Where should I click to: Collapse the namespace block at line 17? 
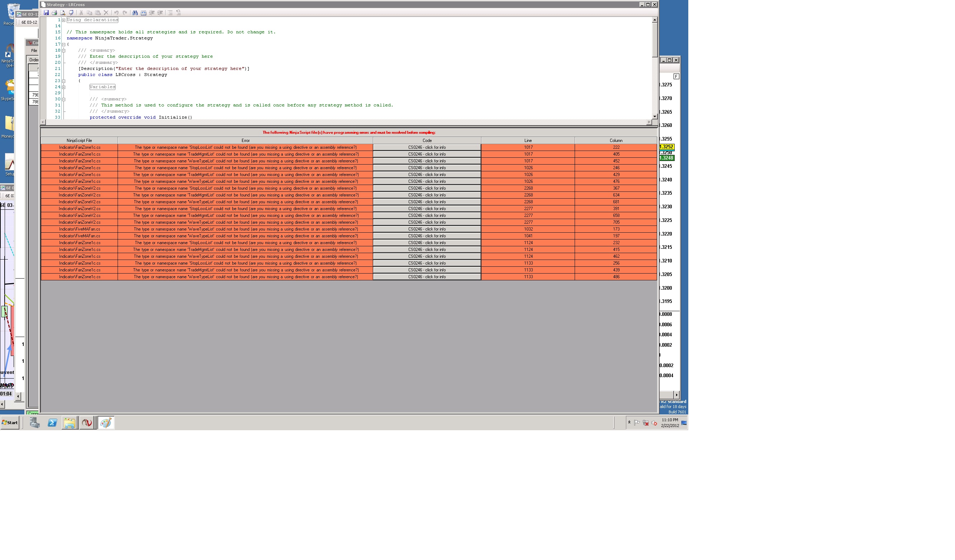[x=64, y=44]
